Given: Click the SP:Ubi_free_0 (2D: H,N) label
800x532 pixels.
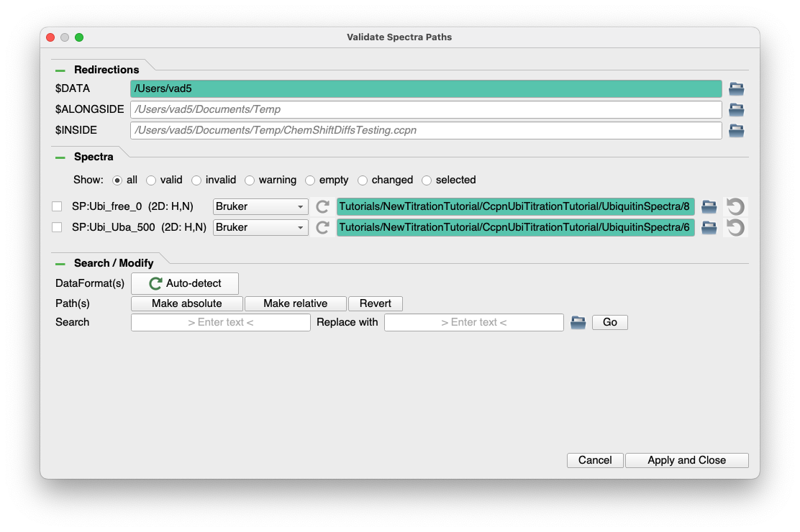Looking at the screenshot, I should tap(132, 206).
